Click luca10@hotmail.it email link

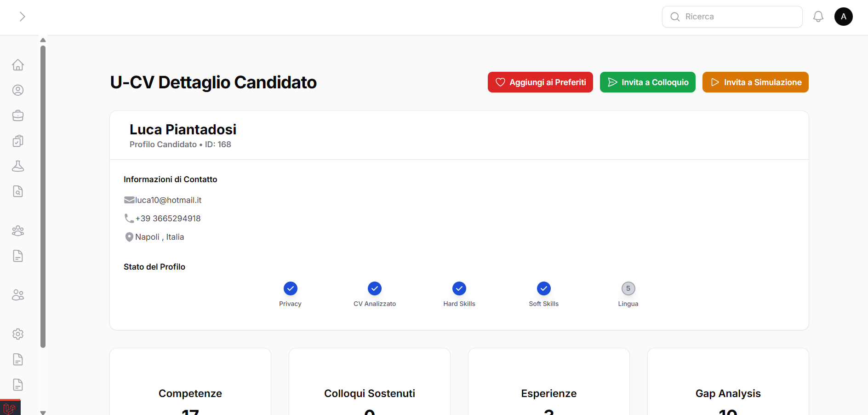pyautogui.click(x=168, y=200)
